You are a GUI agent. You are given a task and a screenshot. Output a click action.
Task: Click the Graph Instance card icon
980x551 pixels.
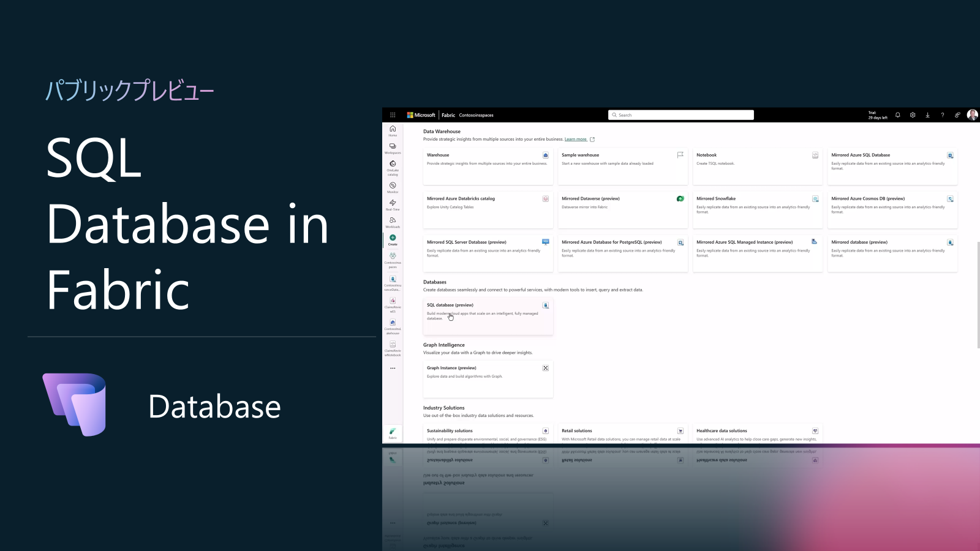(546, 368)
